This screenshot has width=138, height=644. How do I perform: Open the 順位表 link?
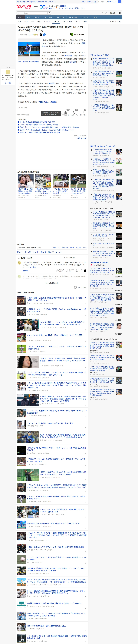pyautogui.click(x=72, y=248)
